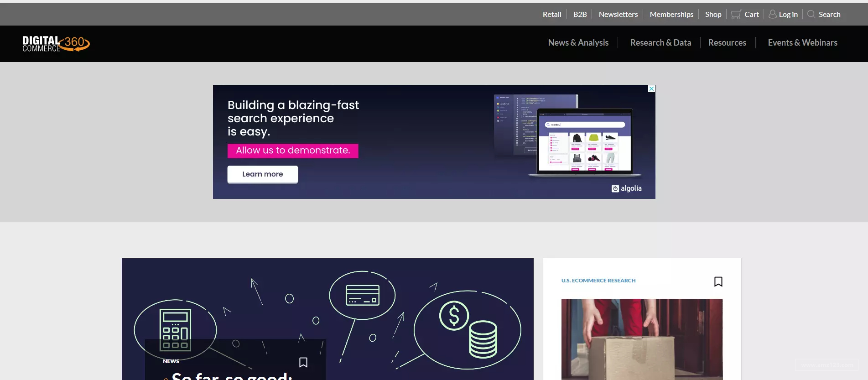Expand the Resources menu

[727, 42]
